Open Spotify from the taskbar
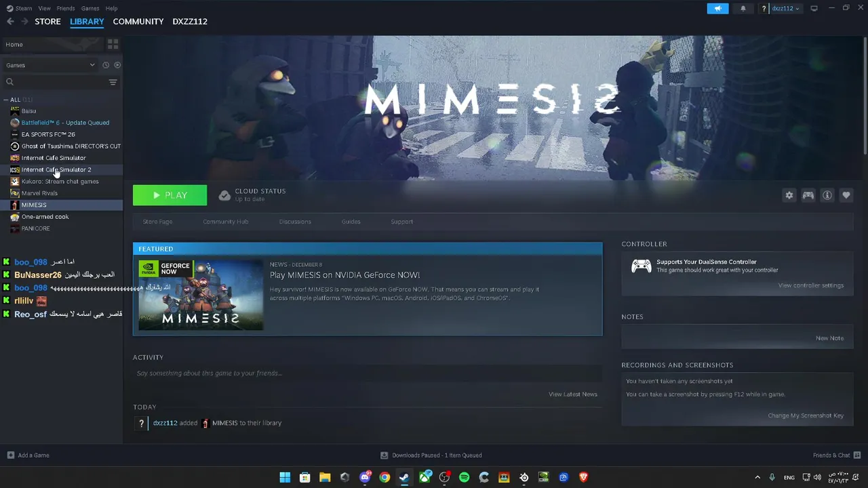Image resolution: width=868 pixels, height=488 pixels. pyautogui.click(x=464, y=477)
